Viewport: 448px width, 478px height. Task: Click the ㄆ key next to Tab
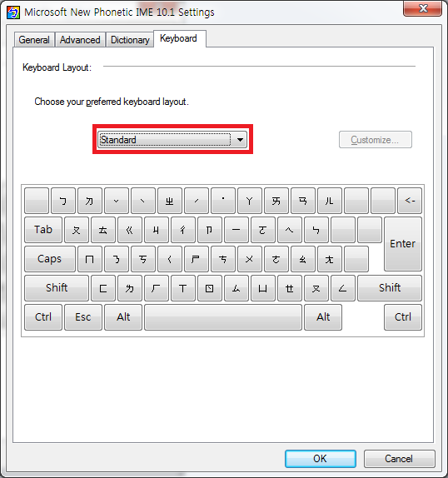77,230
